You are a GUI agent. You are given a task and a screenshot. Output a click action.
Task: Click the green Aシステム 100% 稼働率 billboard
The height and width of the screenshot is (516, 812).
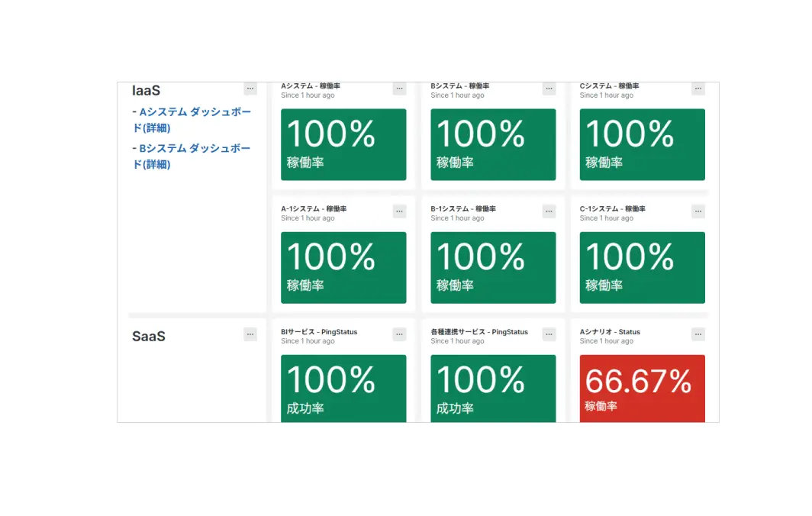click(x=343, y=144)
